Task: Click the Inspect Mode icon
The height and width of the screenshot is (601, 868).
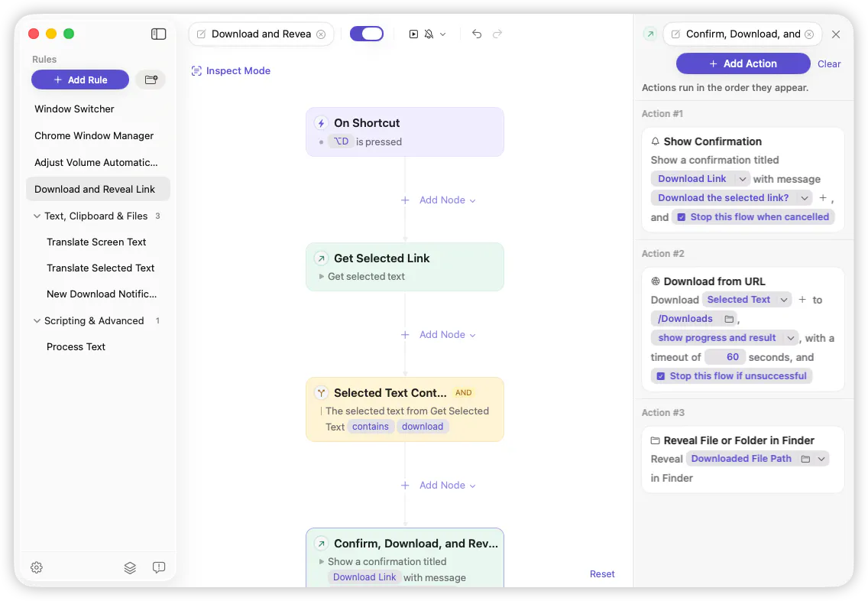Action: click(196, 71)
